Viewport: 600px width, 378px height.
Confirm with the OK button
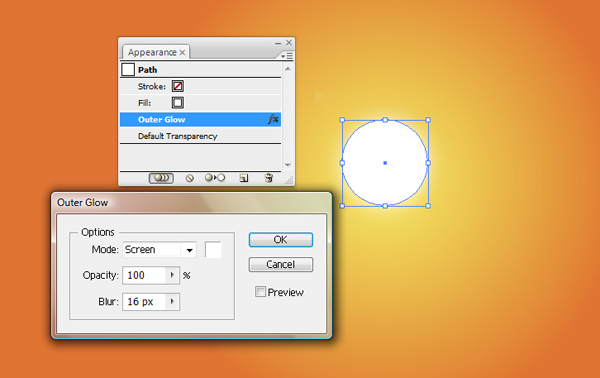pyautogui.click(x=280, y=240)
